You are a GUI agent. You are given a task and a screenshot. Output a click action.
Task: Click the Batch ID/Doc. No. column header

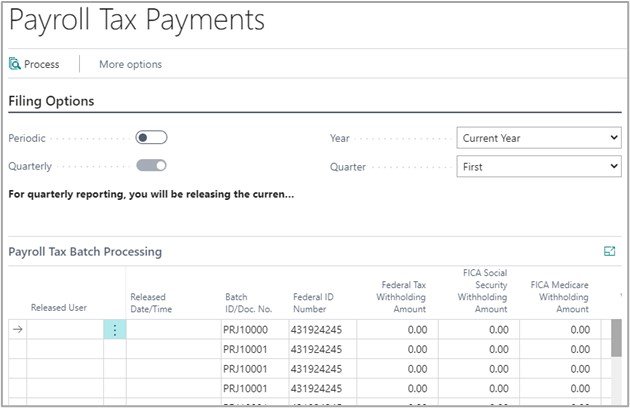(x=248, y=303)
